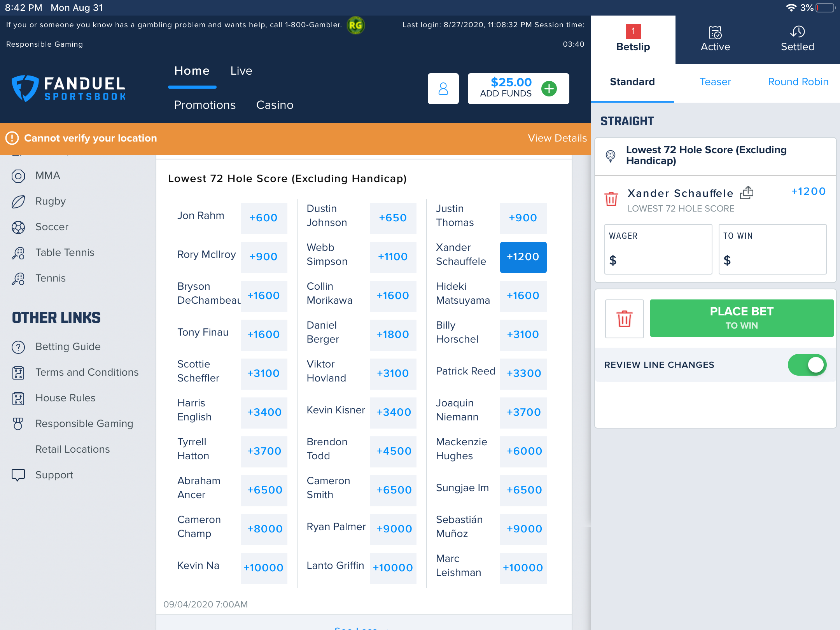
Task: Open the Responsible Gaming header link
Action: coord(44,44)
